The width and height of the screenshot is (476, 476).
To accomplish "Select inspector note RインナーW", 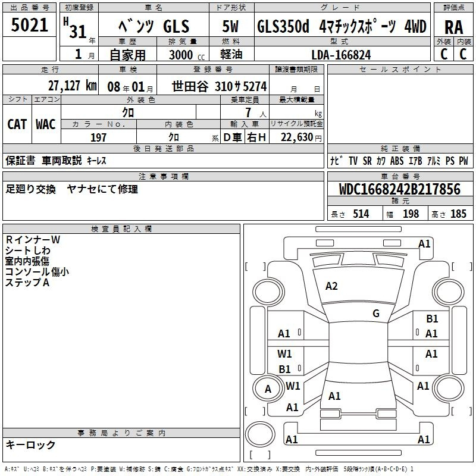I will click(x=33, y=240).
